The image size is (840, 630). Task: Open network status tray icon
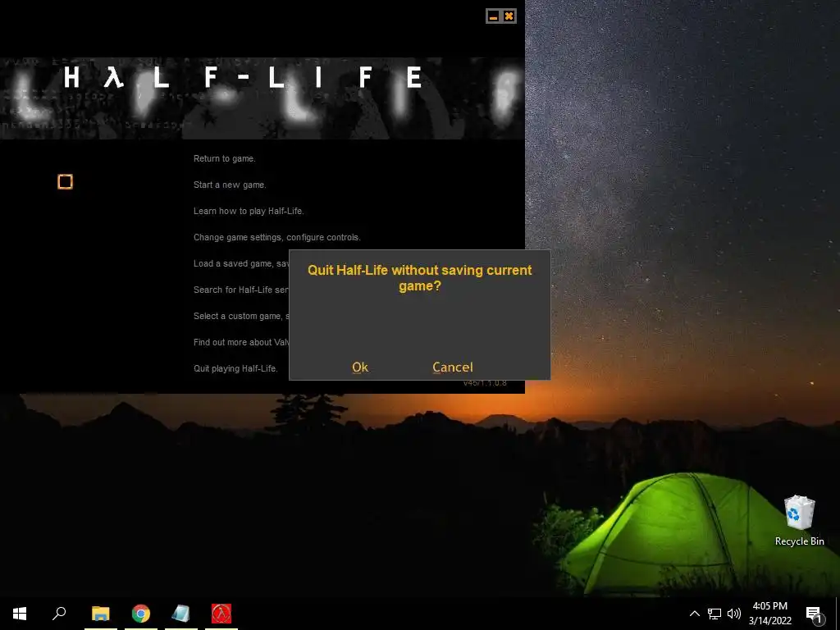714,614
